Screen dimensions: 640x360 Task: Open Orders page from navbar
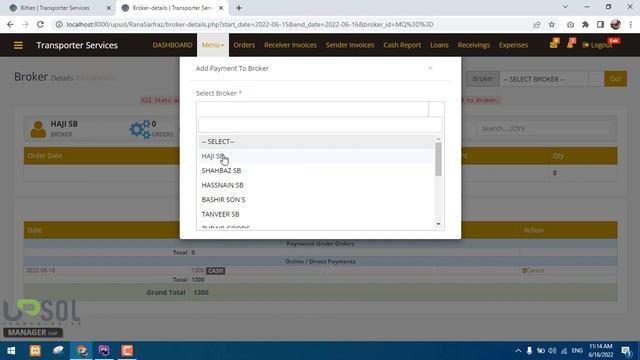(x=244, y=45)
